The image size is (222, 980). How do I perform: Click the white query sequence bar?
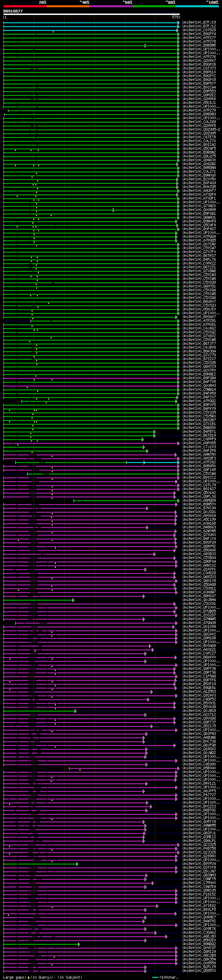click(92, 15)
